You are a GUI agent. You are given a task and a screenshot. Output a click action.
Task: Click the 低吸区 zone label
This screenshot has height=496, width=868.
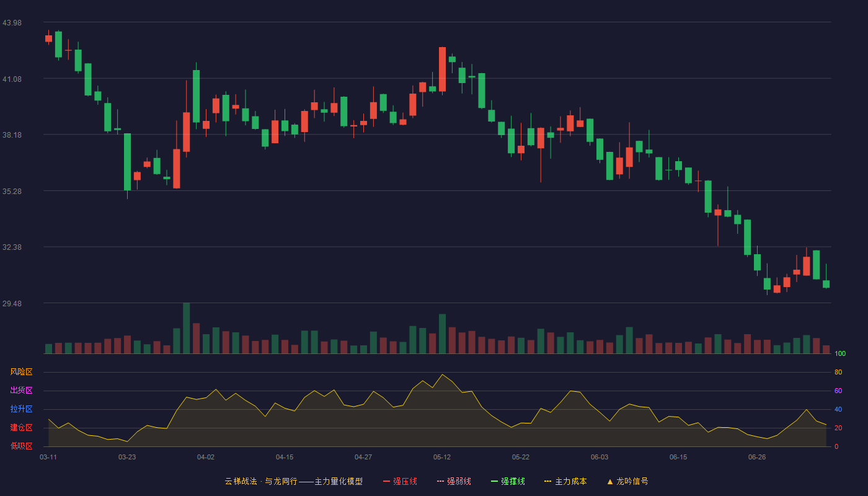[x=21, y=446]
